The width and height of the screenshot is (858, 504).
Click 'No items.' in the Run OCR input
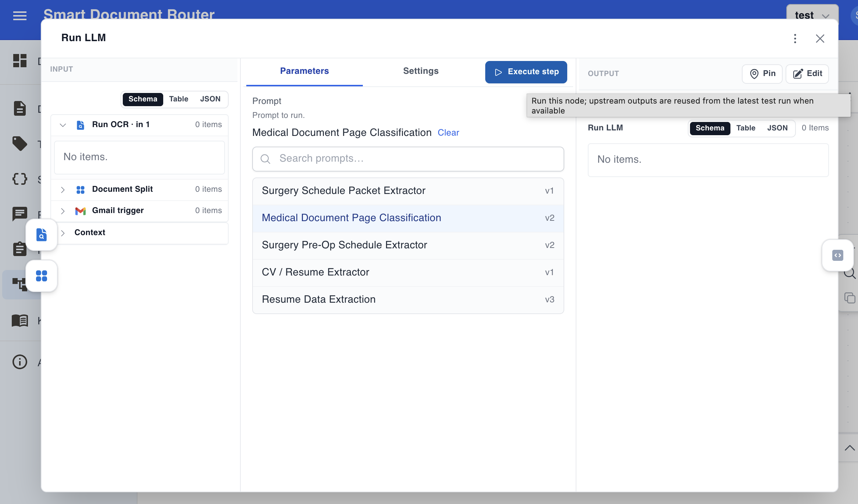[86, 157]
